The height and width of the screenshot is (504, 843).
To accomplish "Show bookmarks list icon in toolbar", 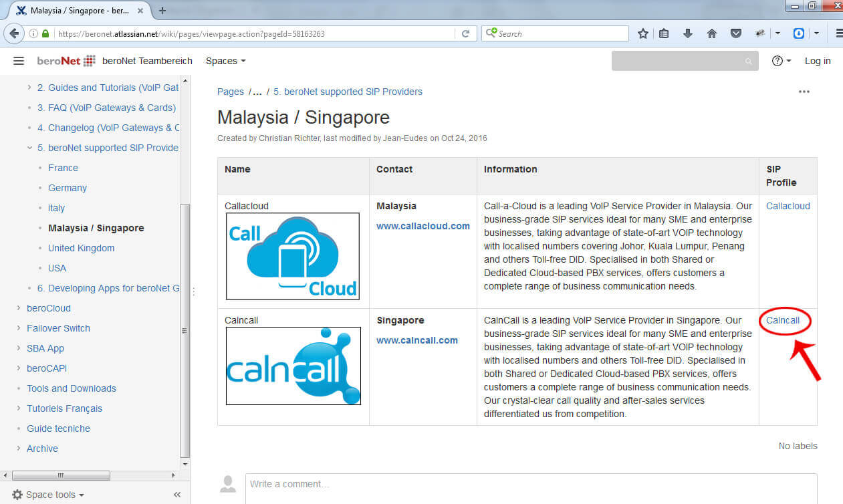I will point(664,33).
